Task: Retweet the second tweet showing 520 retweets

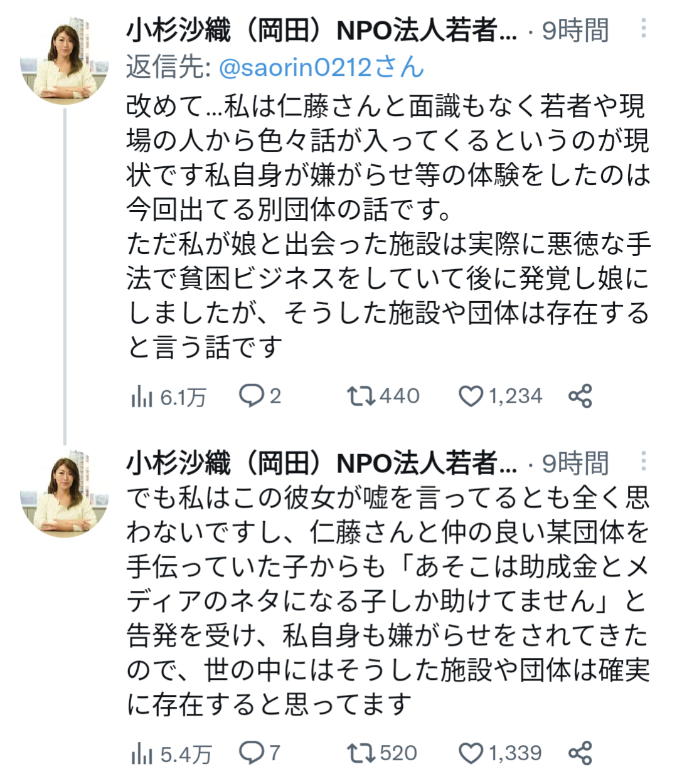Action: (382, 753)
